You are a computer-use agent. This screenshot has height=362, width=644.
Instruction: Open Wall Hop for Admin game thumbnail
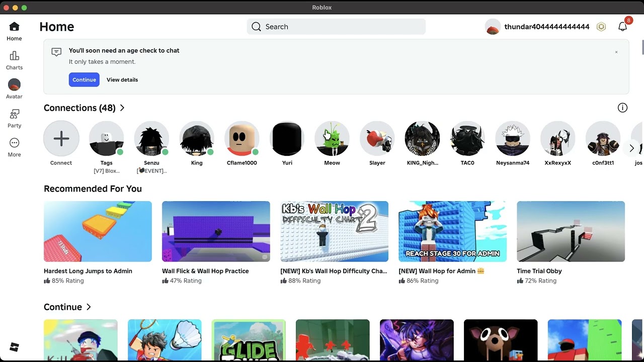[x=452, y=231]
